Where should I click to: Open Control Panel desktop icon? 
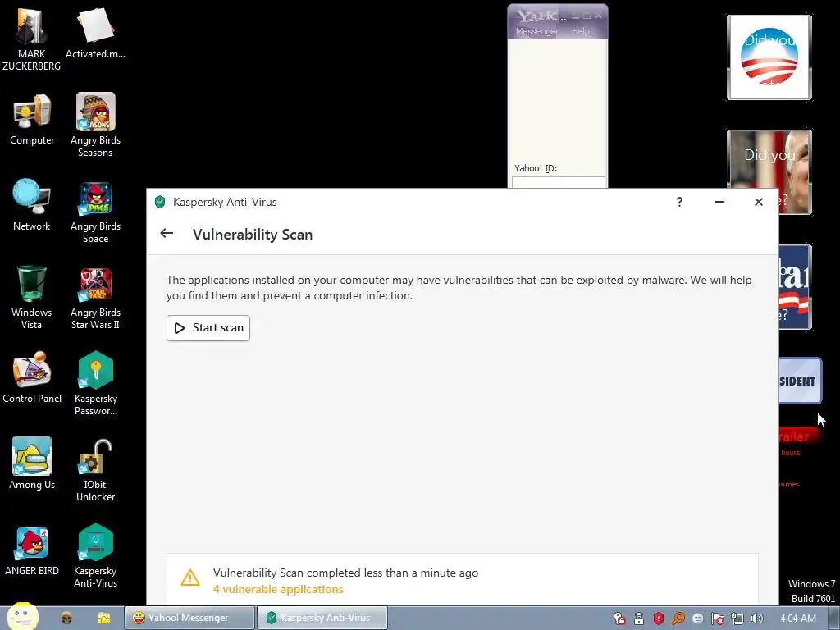[x=32, y=377]
